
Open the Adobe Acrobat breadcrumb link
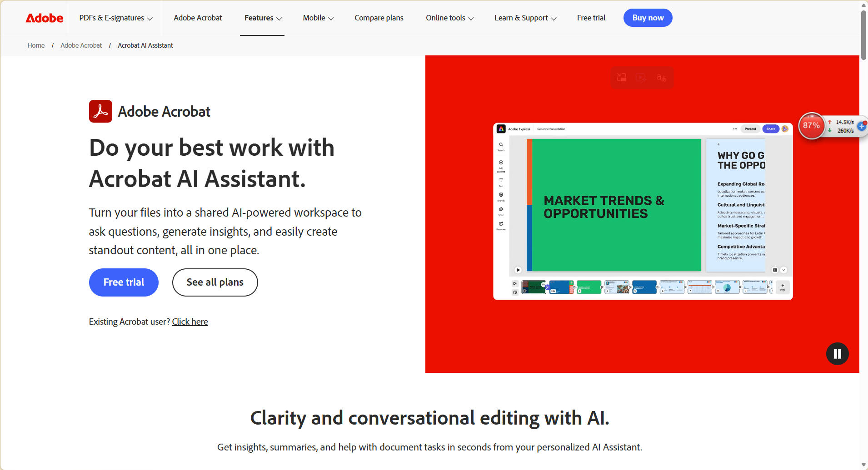(x=81, y=45)
